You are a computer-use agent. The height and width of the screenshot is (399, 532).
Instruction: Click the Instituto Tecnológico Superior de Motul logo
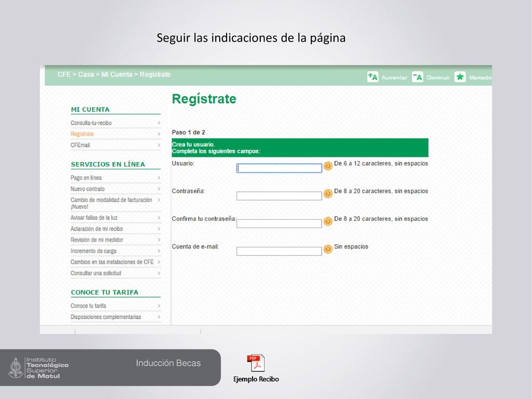38,368
